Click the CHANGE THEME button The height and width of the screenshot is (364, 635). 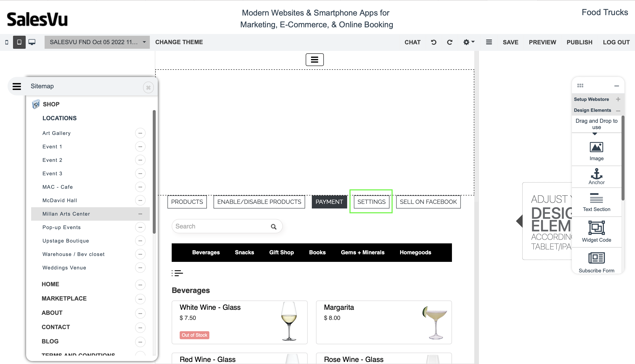(x=179, y=42)
